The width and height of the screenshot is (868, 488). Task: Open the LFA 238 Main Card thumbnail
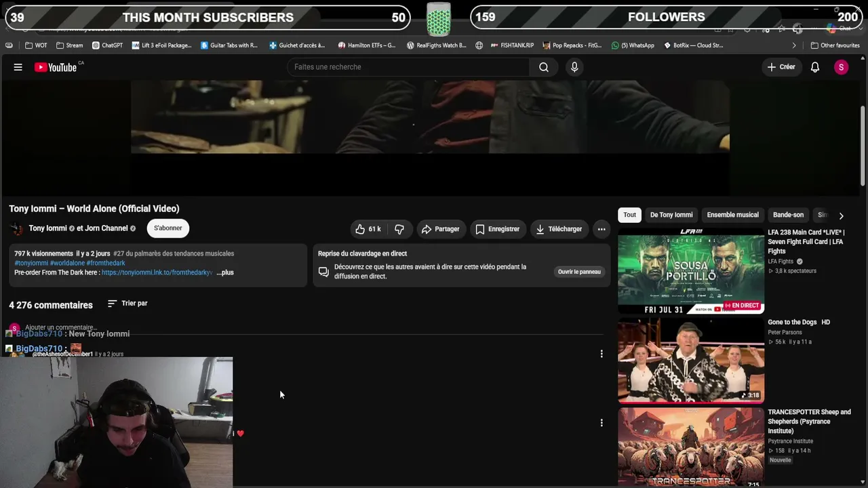pos(691,271)
